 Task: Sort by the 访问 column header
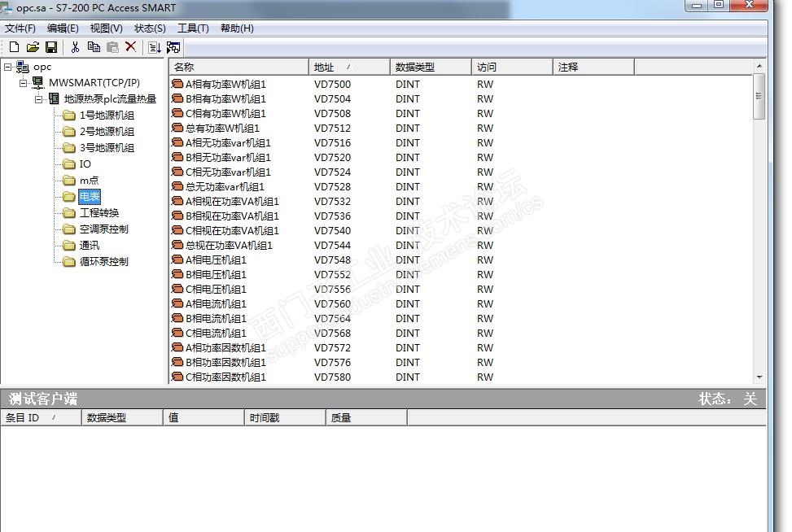(x=512, y=68)
